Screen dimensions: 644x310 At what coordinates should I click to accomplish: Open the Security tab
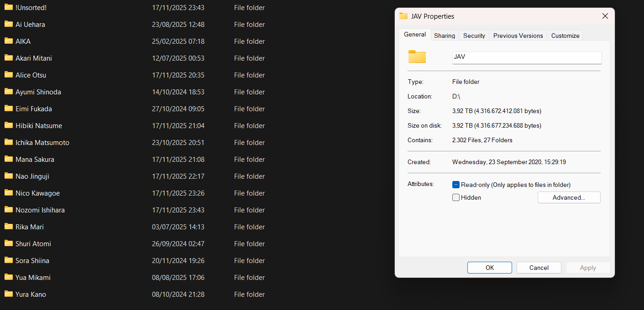pos(474,36)
